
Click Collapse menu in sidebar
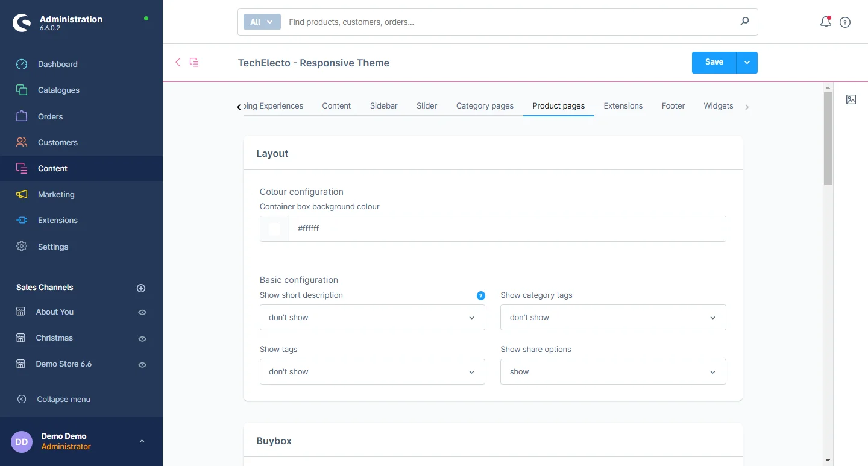coord(63,399)
